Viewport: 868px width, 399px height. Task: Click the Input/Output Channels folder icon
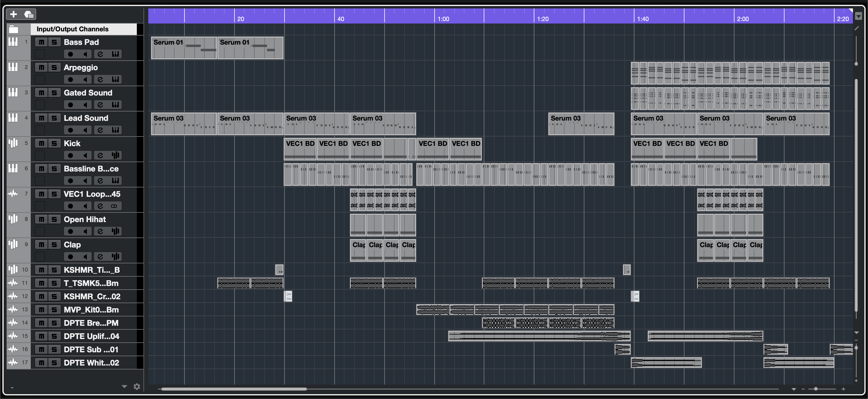coord(14,29)
